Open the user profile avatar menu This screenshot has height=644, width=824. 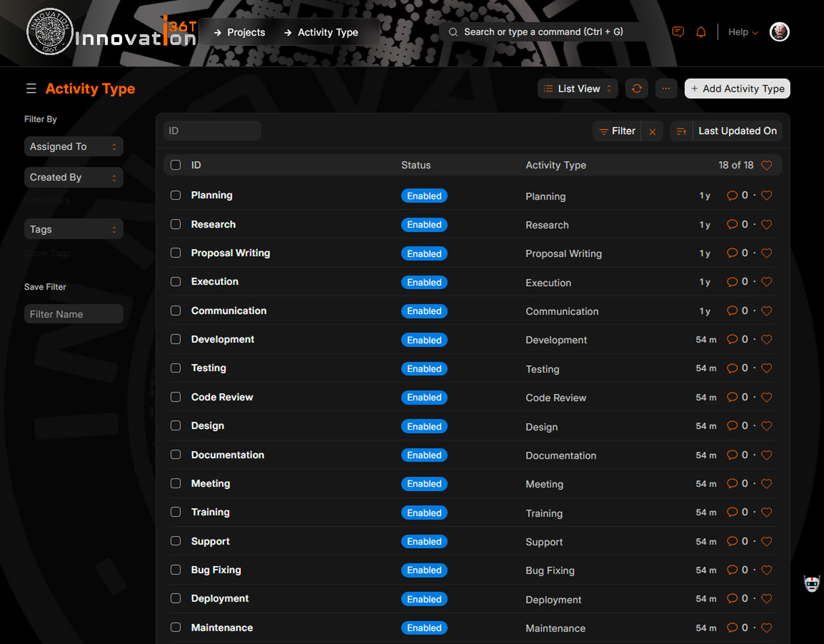(779, 32)
